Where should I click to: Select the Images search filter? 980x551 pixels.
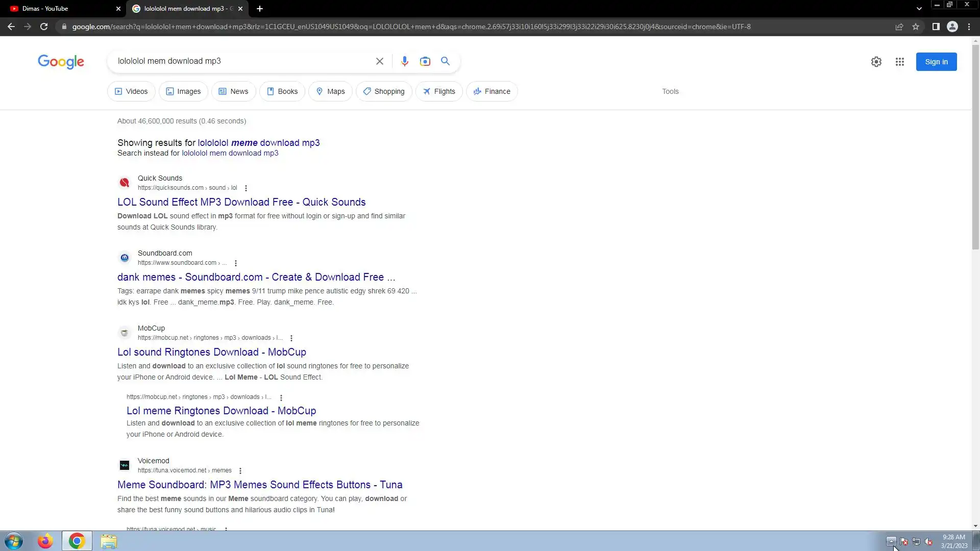pyautogui.click(x=183, y=91)
